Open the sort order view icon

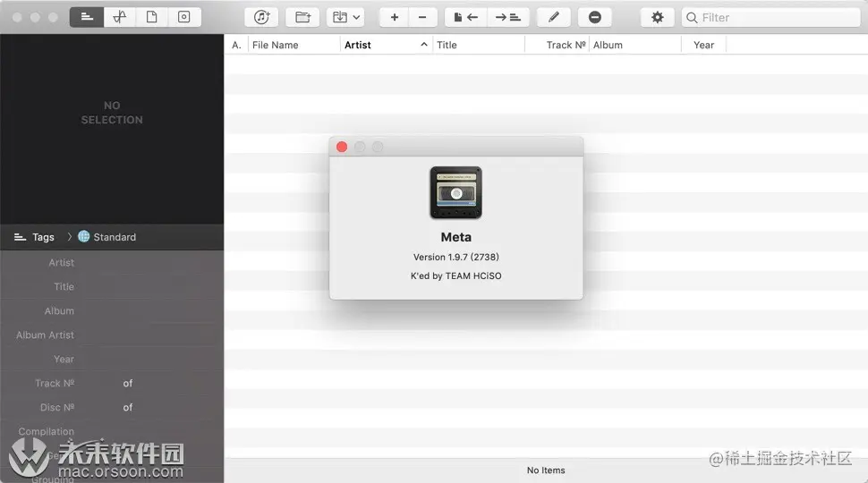click(x=120, y=17)
